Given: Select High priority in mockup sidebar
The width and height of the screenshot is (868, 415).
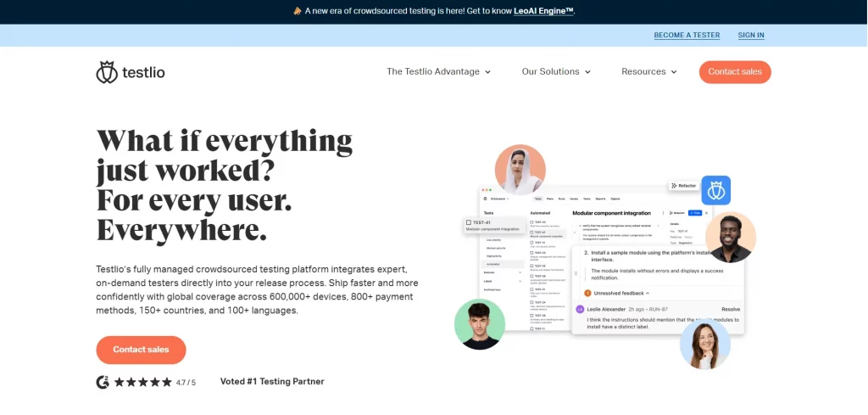Looking at the screenshot, I should [x=494, y=256].
